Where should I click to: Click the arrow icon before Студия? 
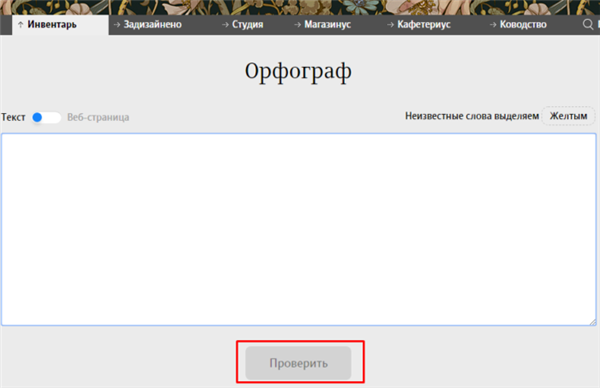[225, 24]
